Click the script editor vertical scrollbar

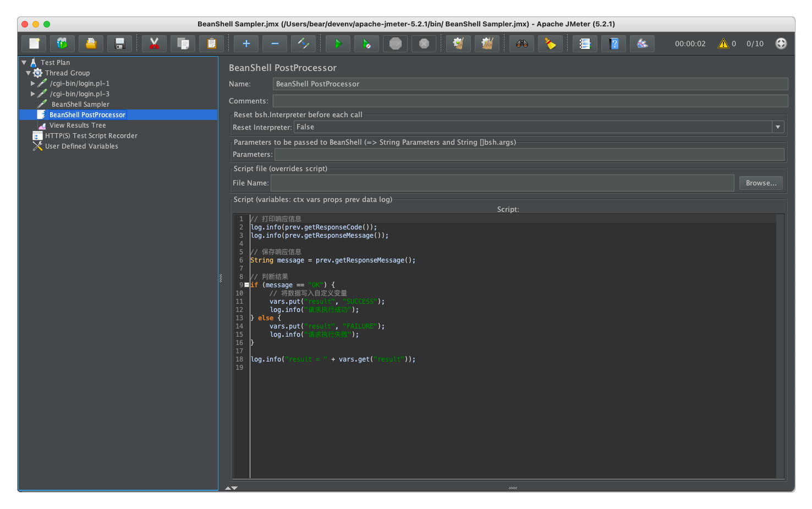780,347
